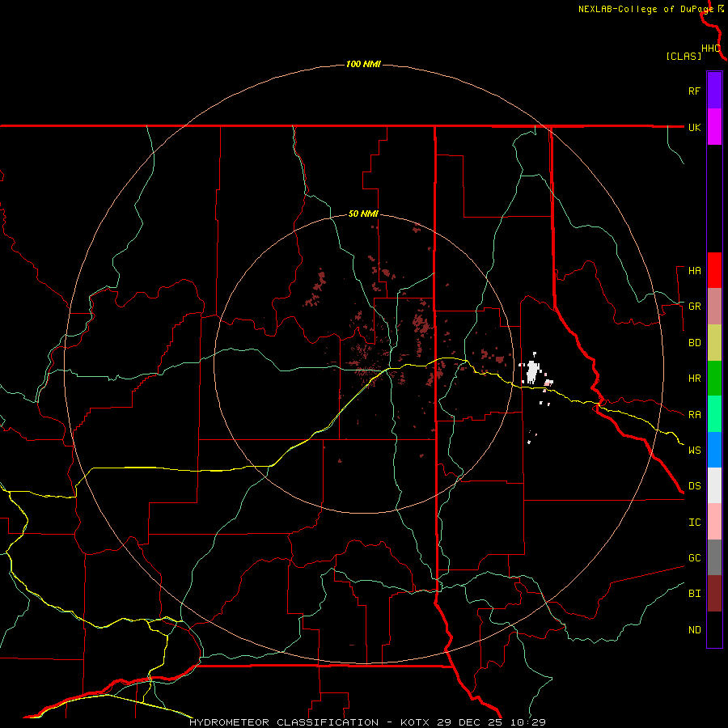Click the Hydrometeor Classification KOTX title caption
Screen dimensions: 728x728
(x=366, y=722)
